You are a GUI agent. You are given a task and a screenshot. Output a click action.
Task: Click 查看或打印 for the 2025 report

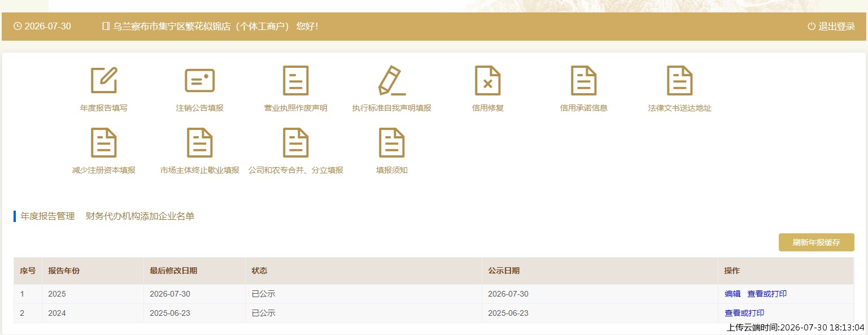tap(767, 294)
